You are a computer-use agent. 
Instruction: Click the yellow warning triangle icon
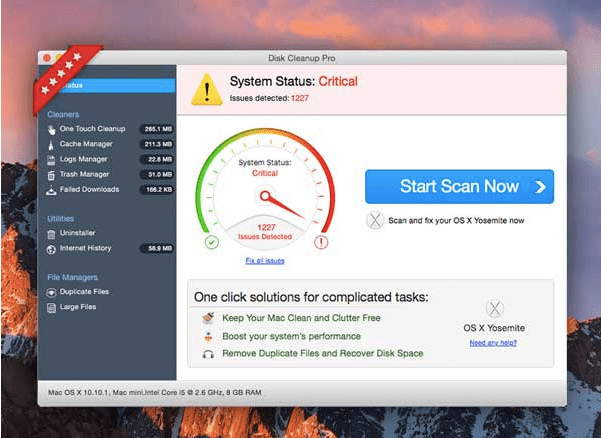[x=207, y=90]
